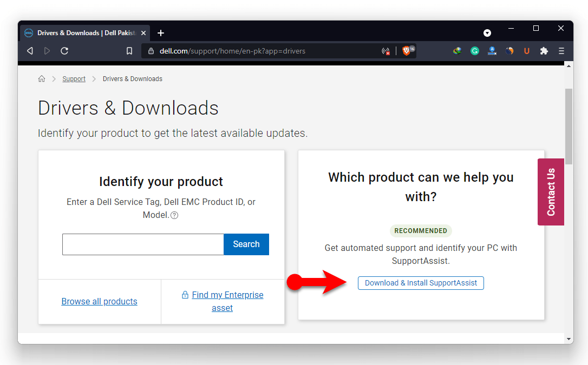
Task: Open the Support breadcrumb link
Action: (74, 78)
